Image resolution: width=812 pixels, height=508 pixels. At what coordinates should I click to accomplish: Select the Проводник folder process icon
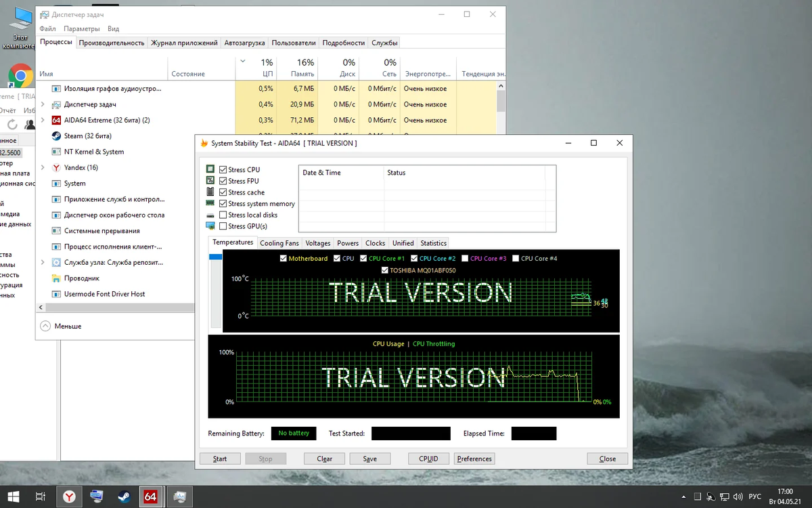point(57,278)
